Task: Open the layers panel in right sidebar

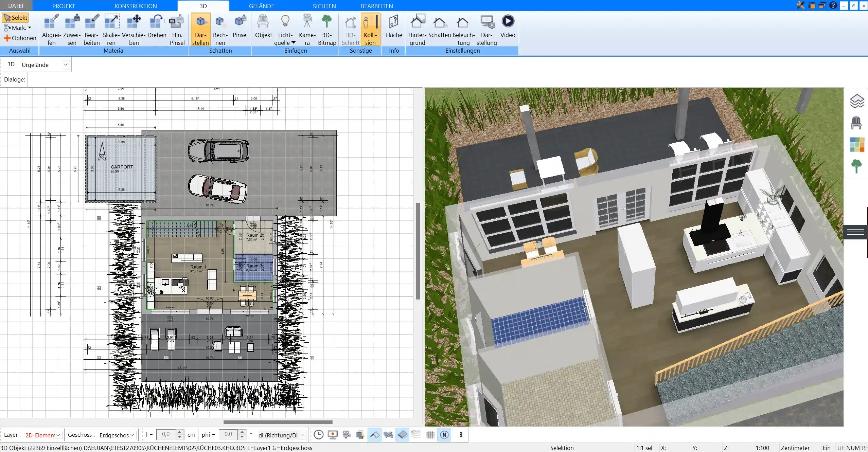Action: click(x=857, y=101)
